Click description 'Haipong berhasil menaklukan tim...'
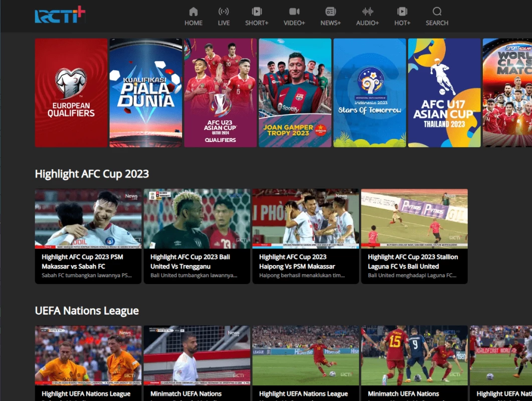 point(302,276)
